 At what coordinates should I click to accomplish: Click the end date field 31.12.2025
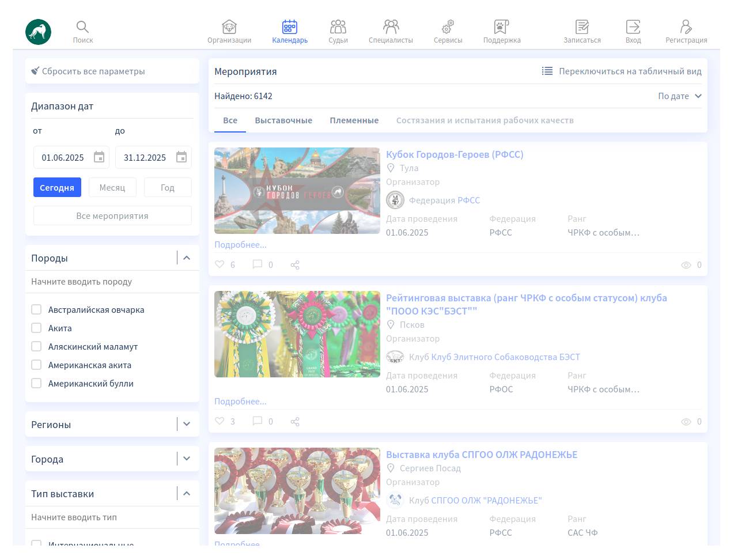click(145, 157)
